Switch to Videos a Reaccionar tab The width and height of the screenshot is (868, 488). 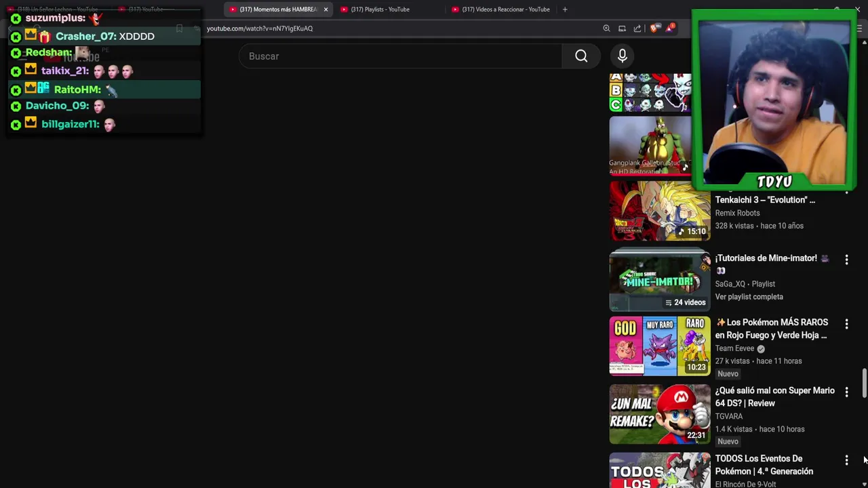502,9
